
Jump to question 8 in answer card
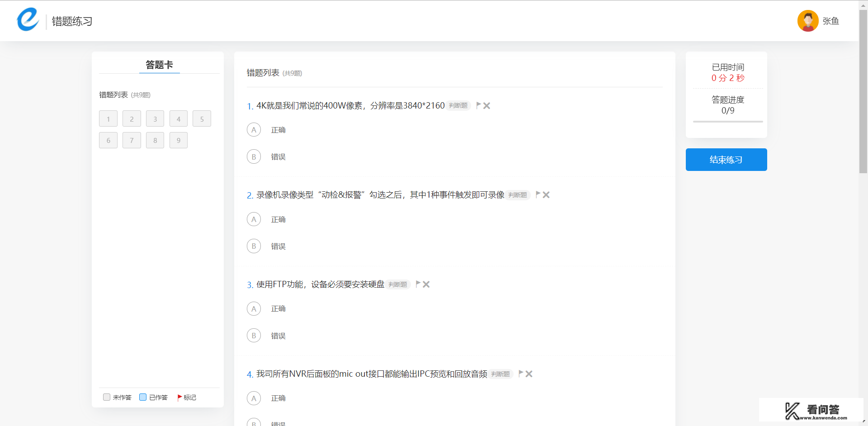[x=155, y=140]
